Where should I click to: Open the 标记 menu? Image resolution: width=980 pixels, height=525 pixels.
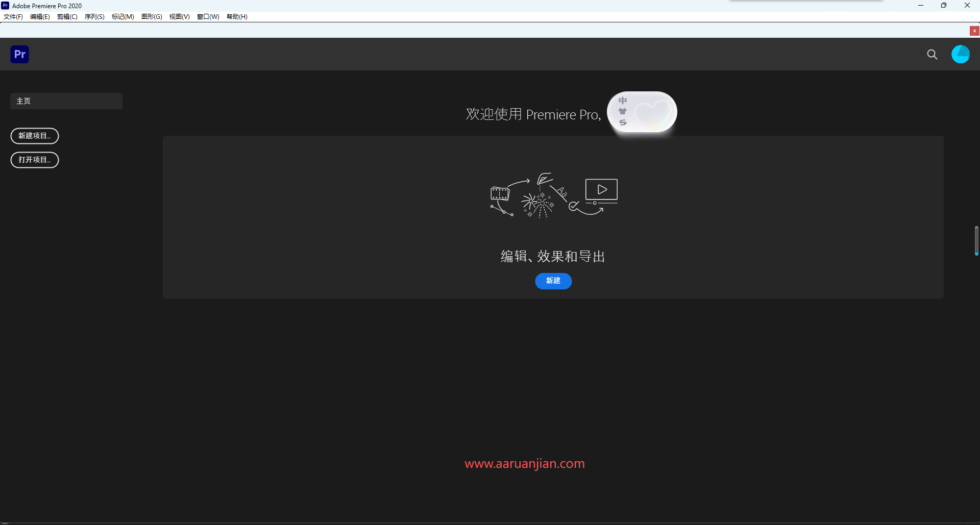tap(122, 16)
